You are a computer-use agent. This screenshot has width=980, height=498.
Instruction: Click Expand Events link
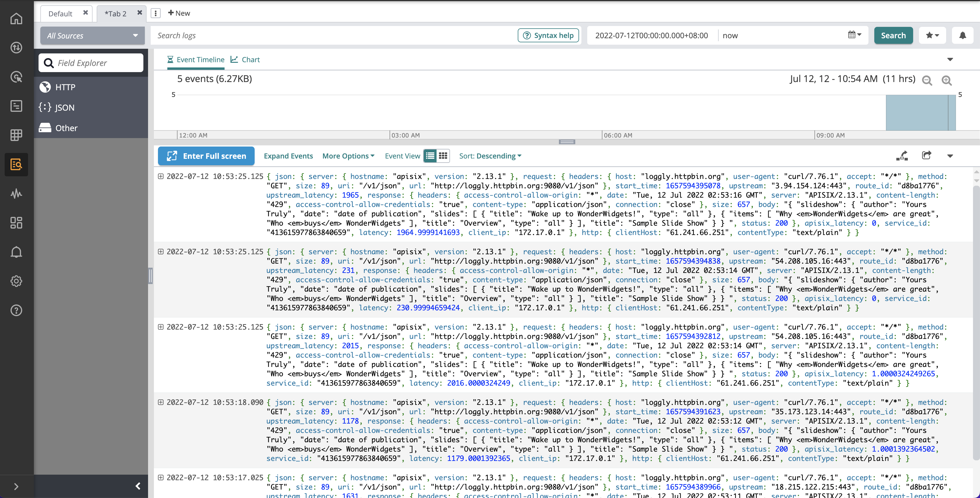pyautogui.click(x=288, y=156)
